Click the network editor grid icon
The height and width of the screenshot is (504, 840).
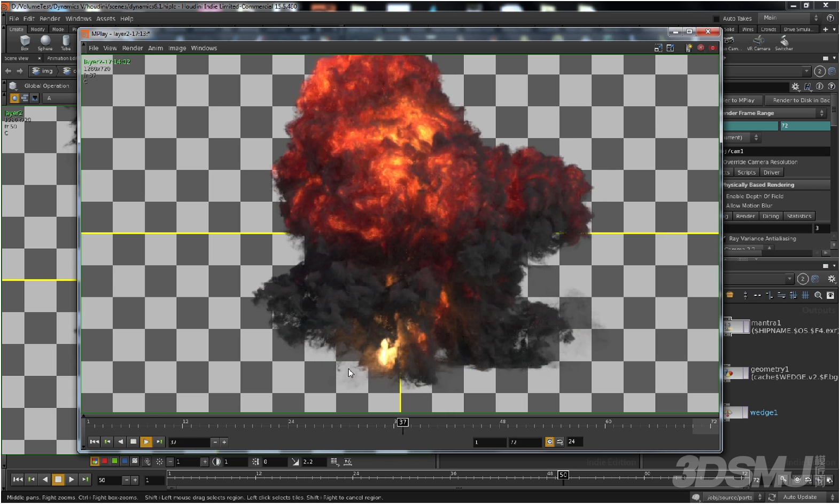tap(805, 295)
